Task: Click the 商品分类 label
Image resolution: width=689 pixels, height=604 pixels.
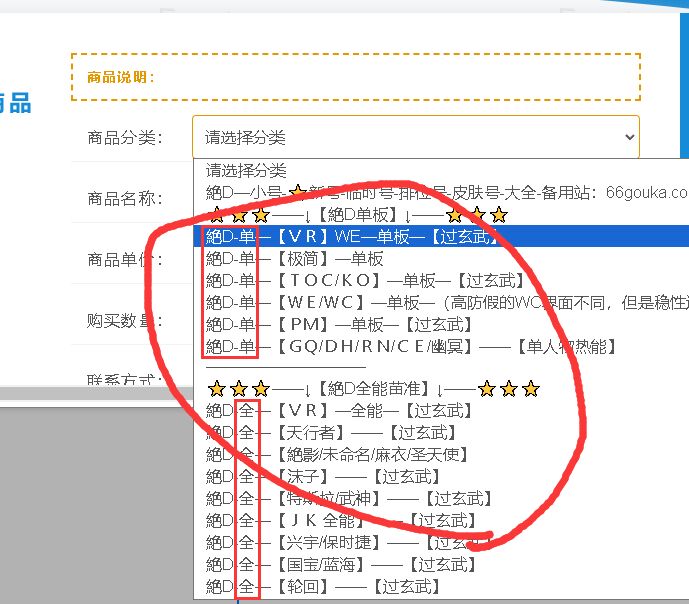Action: pyautogui.click(x=125, y=138)
